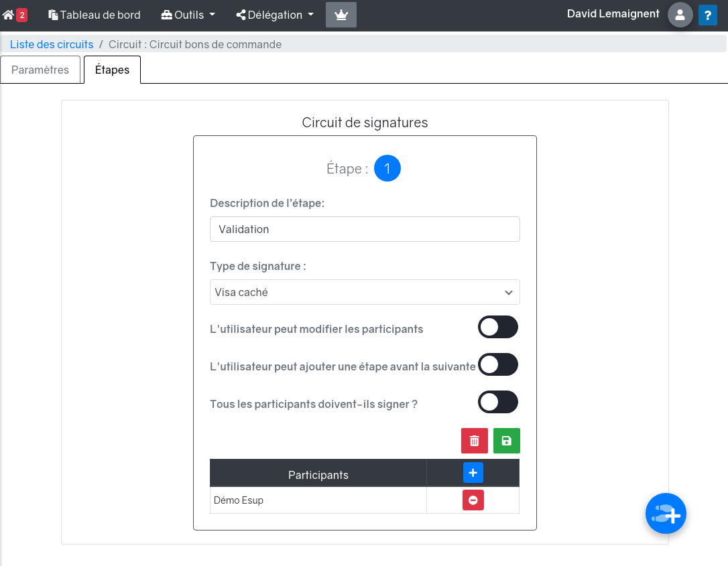Screen dimensions: 728x566
Task: Enable all participants must sign toggle
Action: 498,403
